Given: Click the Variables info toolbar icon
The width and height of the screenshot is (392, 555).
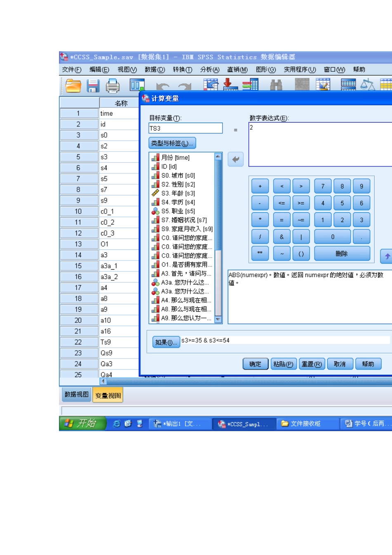Looking at the screenshot, I should [250, 85].
